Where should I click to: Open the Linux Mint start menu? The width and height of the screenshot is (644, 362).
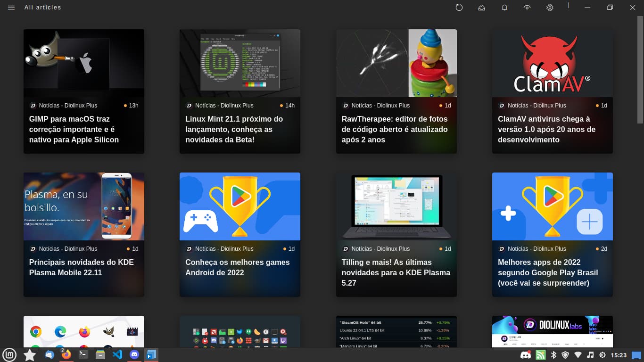(9, 354)
